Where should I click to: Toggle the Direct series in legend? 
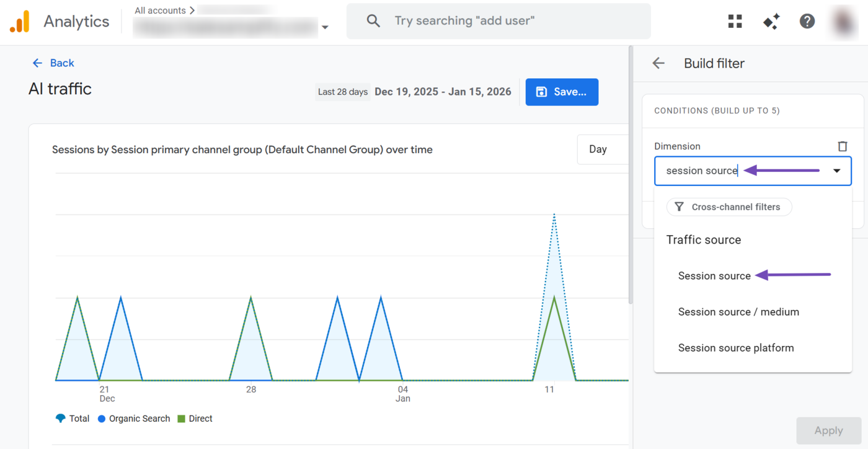pos(195,419)
